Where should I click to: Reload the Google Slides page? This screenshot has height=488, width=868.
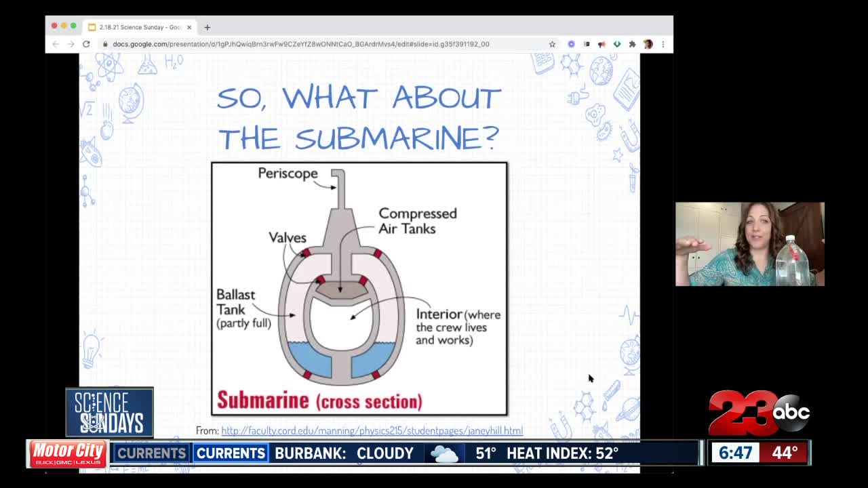click(86, 44)
